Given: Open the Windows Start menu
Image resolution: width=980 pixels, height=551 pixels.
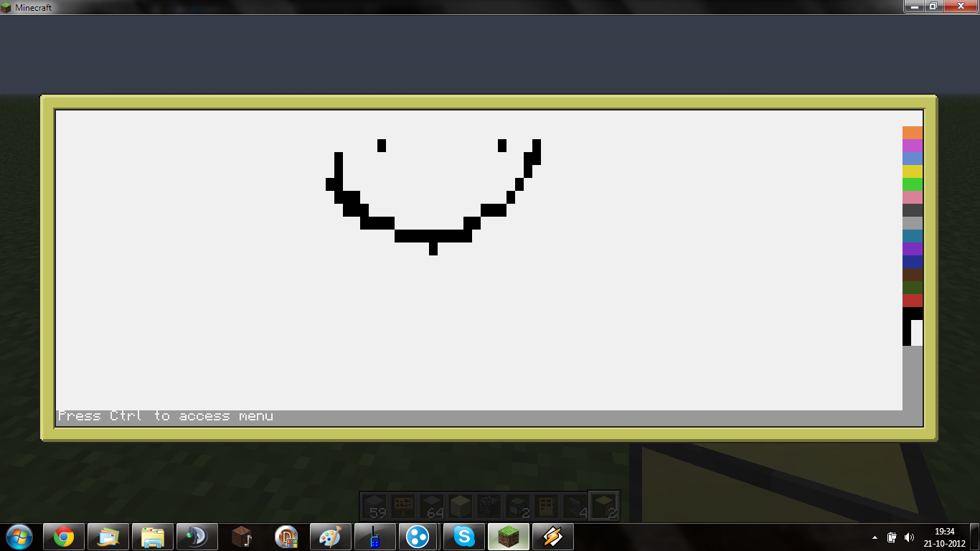Looking at the screenshot, I should pyautogui.click(x=18, y=537).
